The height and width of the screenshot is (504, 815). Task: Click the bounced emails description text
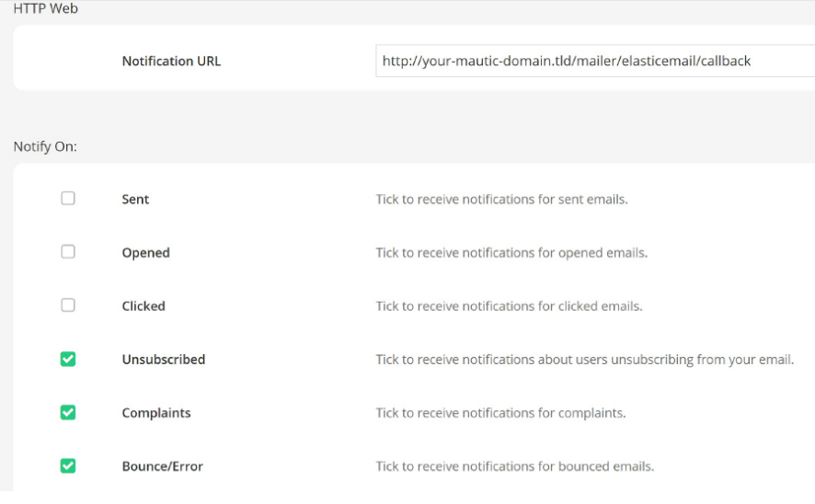coord(514,466)
